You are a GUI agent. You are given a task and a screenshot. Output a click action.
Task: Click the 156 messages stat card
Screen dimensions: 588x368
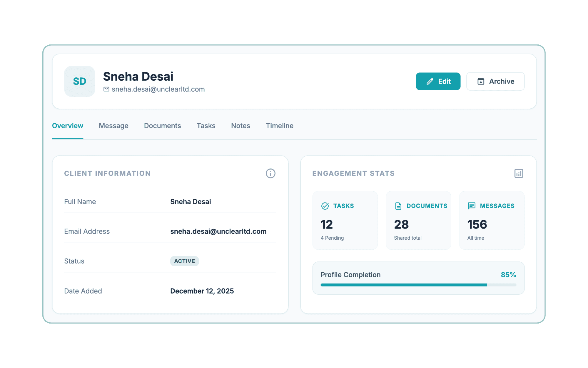(x=492, y=221)
